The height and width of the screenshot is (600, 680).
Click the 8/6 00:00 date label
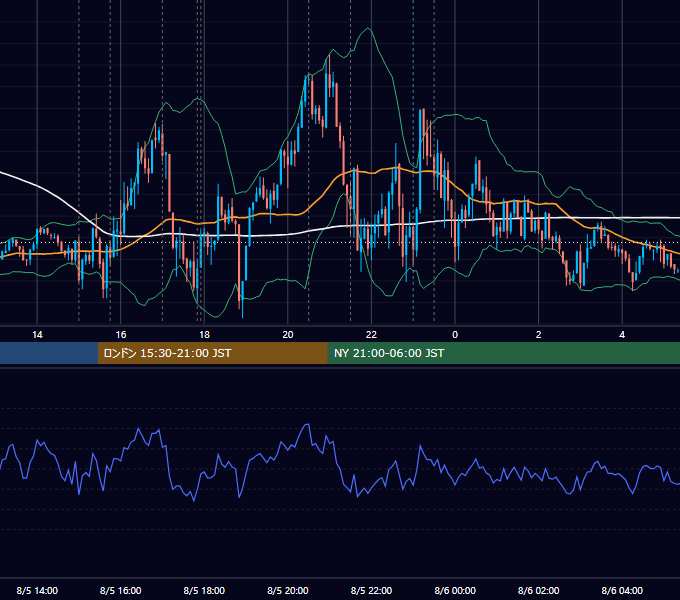pyautogui.click(x=455, y=590)
